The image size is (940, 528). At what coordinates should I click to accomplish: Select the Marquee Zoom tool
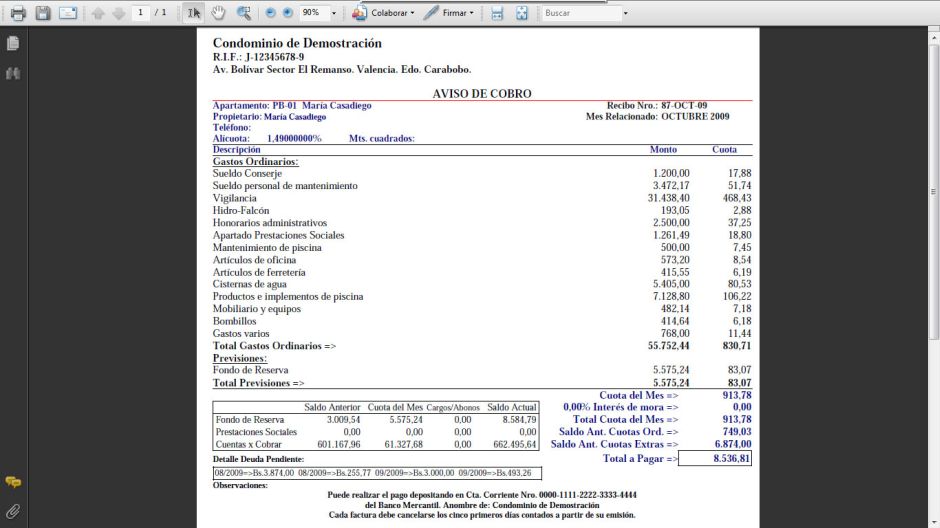pos(243,13)
